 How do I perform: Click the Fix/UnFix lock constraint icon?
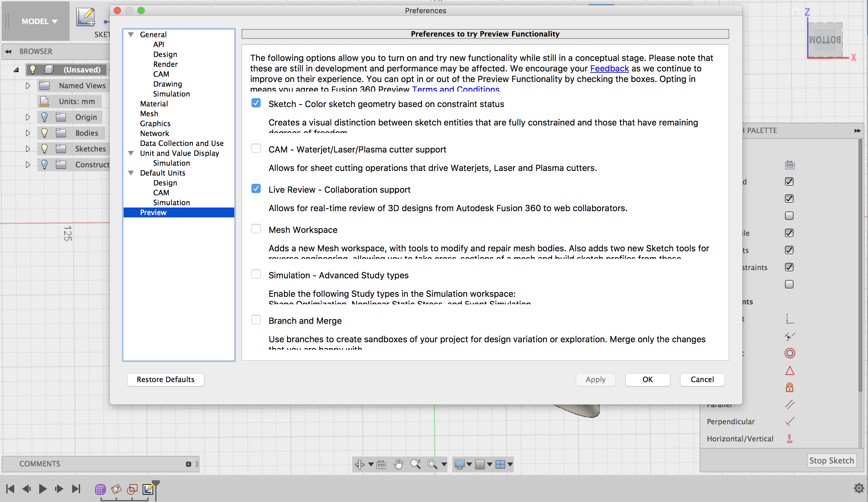790,387
